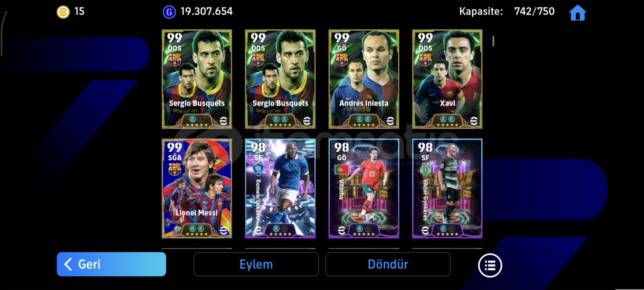This screenshot has height=290, width=644.
Task: Click the Eylem button
Action: (256, 264)
